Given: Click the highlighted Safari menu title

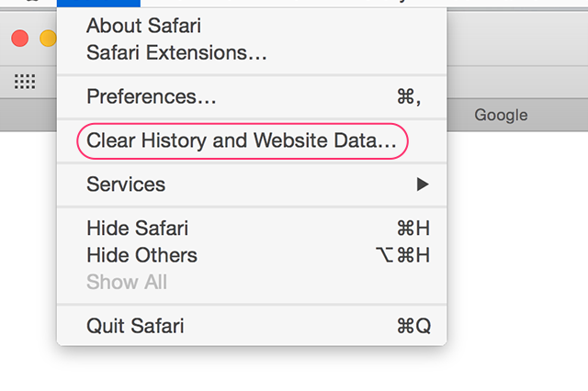Looking at the screenshot, I should point(98,4).
